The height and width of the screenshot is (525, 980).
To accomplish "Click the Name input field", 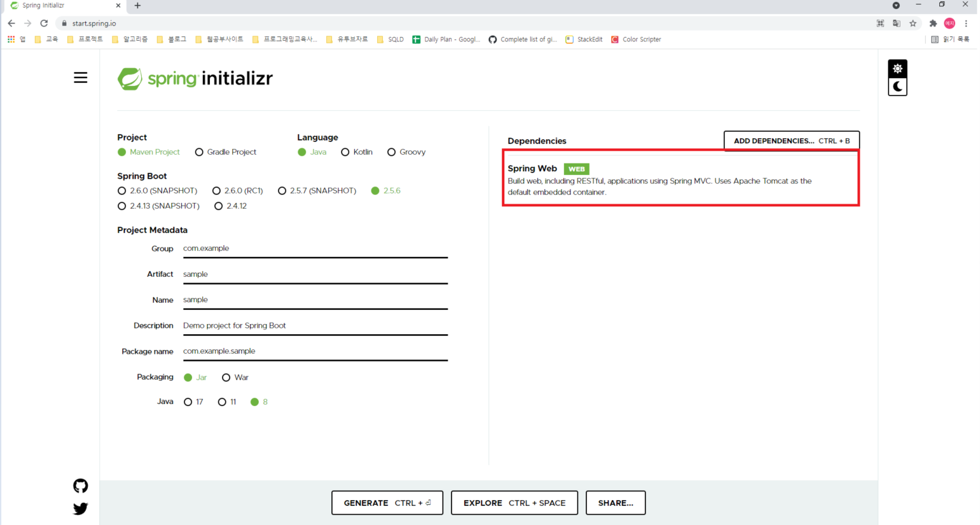I will click(x=315, y=300).
